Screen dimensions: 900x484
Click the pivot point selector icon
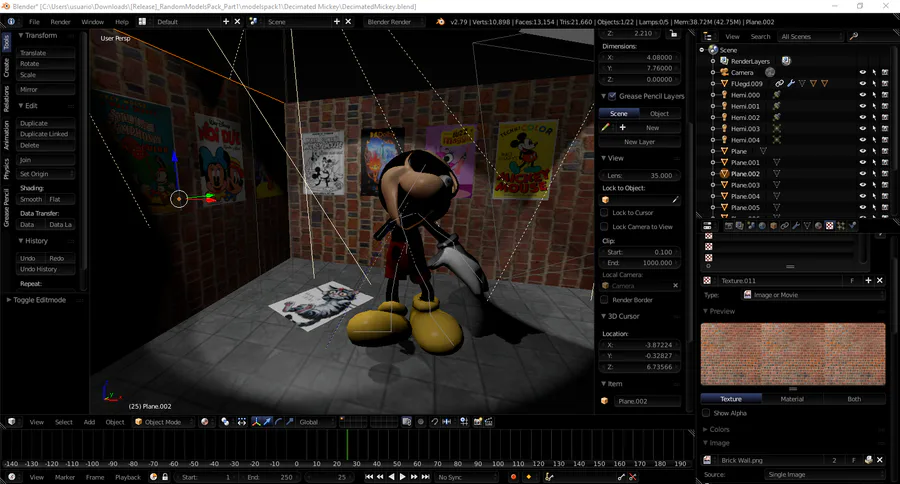click(x=227, y=421)
